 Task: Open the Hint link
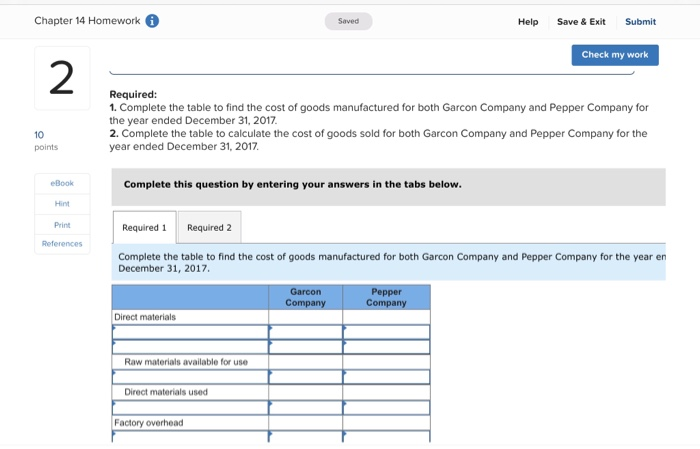[62, 204]
